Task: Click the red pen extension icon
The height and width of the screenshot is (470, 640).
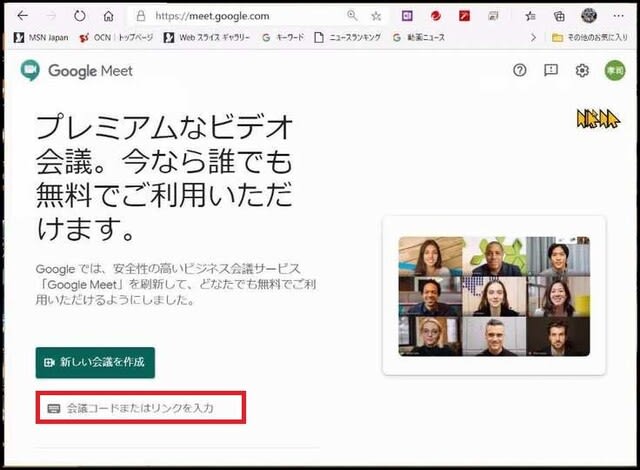Action: [x=464, y=16]
